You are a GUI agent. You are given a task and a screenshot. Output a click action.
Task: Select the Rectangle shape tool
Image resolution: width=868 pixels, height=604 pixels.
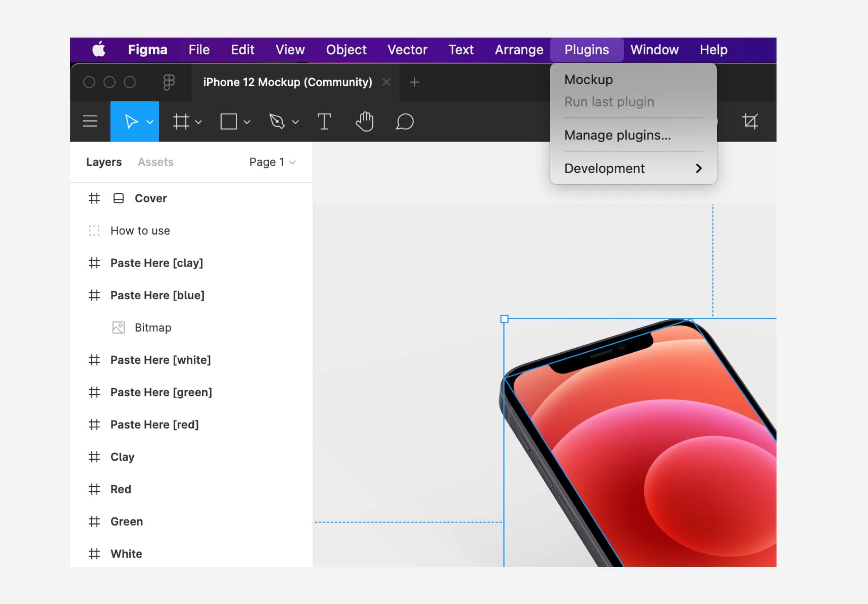coord(229,122)
